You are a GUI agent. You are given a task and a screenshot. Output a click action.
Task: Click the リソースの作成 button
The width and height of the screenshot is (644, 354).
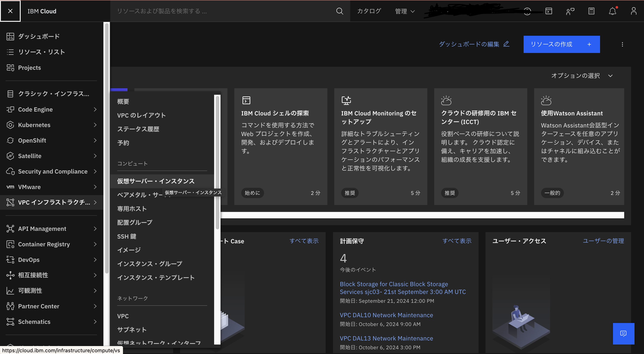point(561,44)
